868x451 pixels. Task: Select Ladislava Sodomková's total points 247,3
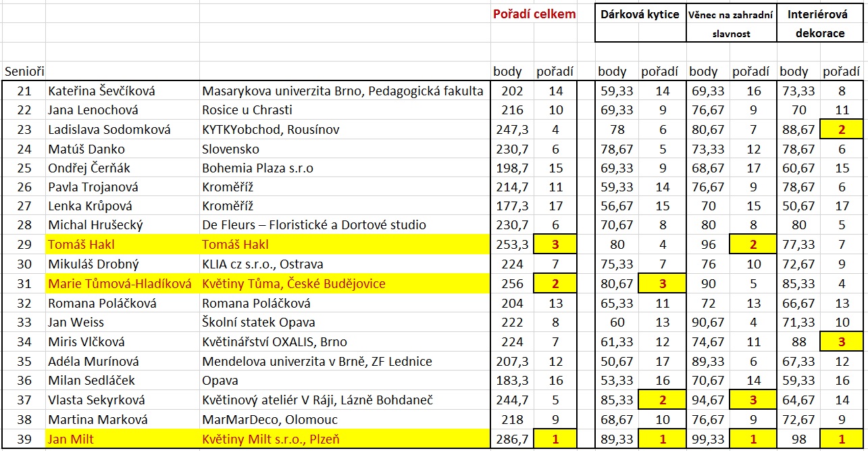[512, 129]
